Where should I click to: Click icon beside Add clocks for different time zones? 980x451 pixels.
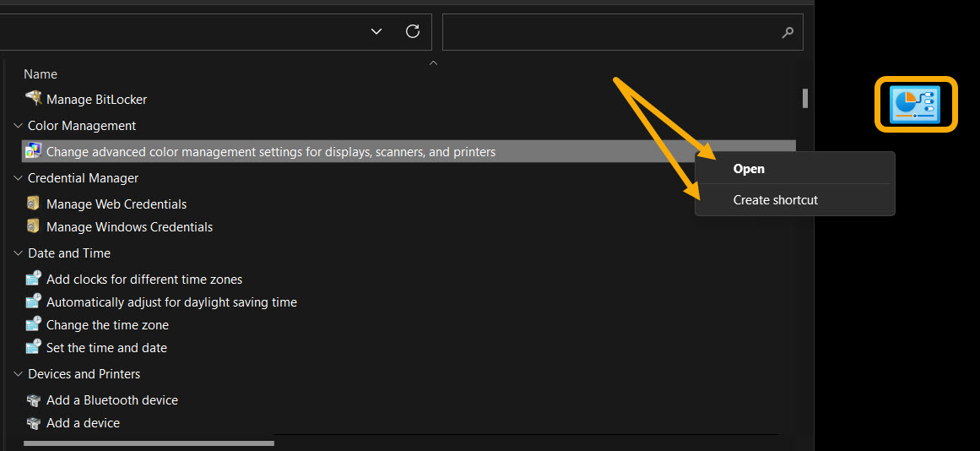pos(33,279)
